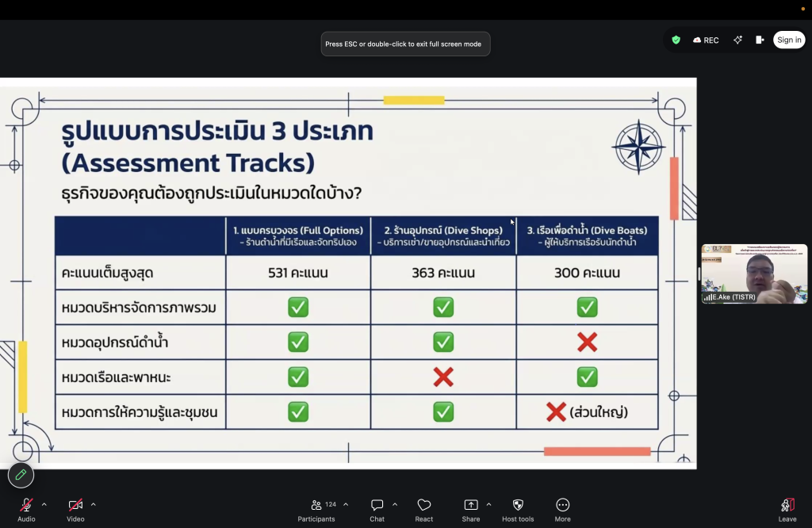Click the icon left of Sign in
Viewport: 812px width, 528px height.
point(760,40)
